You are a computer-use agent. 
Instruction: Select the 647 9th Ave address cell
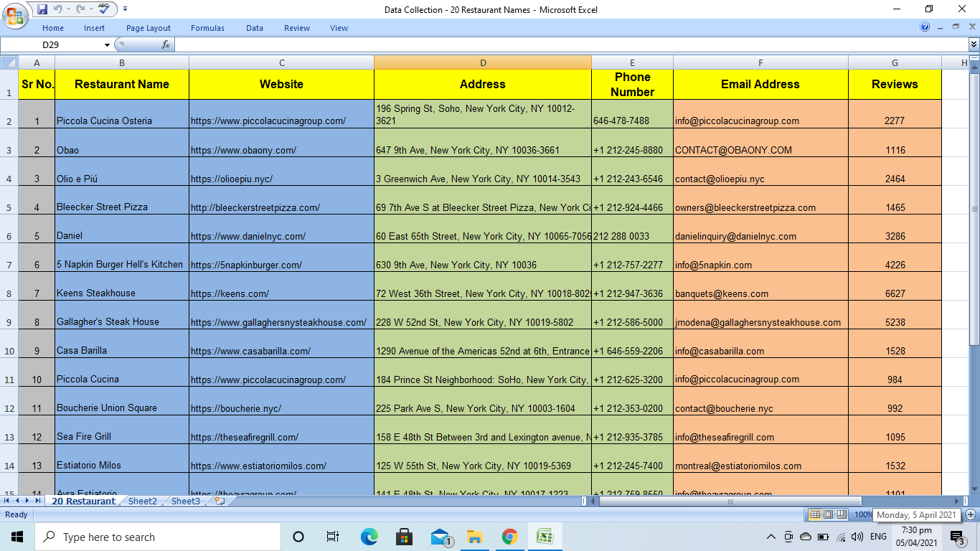point(483,143)
